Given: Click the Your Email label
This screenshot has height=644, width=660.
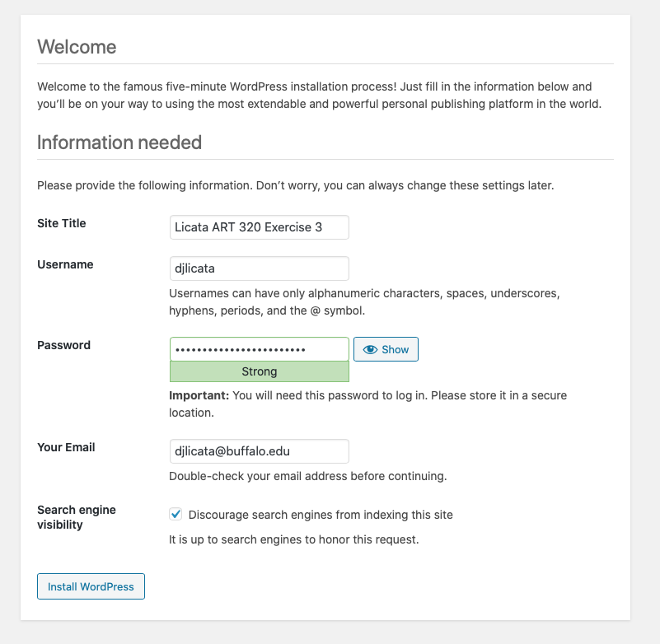Looking at the screenshot, I should pyautogui.click(x=66, y=447).
